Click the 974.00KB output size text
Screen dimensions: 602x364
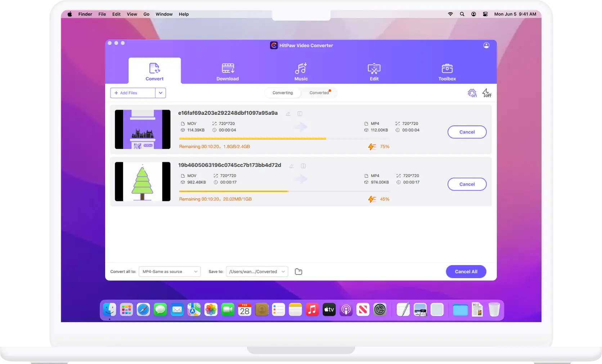380,182
